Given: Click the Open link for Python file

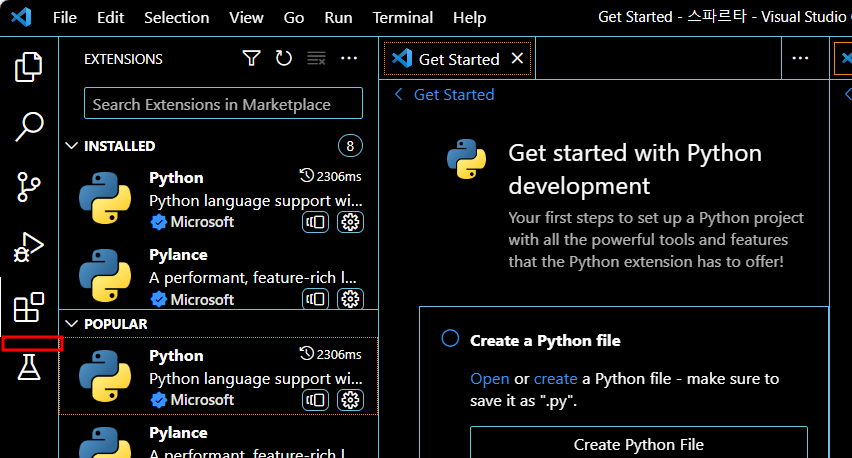Looking at the screenshot, I should click(x=490, y=379).
